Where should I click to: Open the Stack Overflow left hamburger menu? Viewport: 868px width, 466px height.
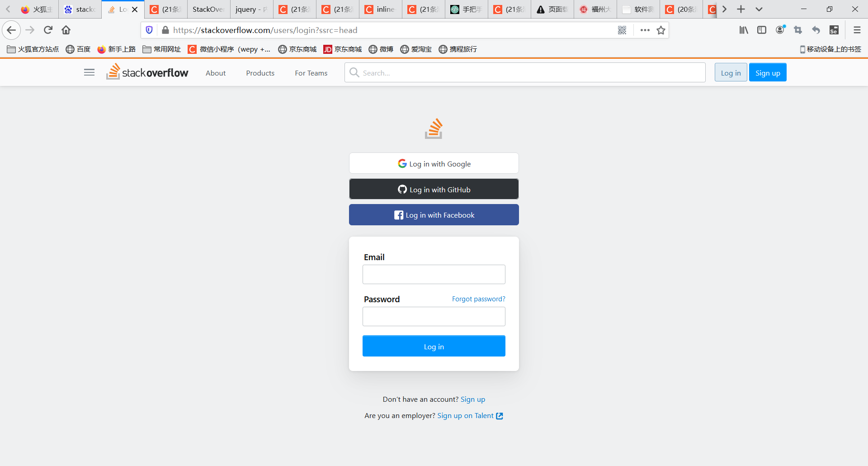coord(90,72)
